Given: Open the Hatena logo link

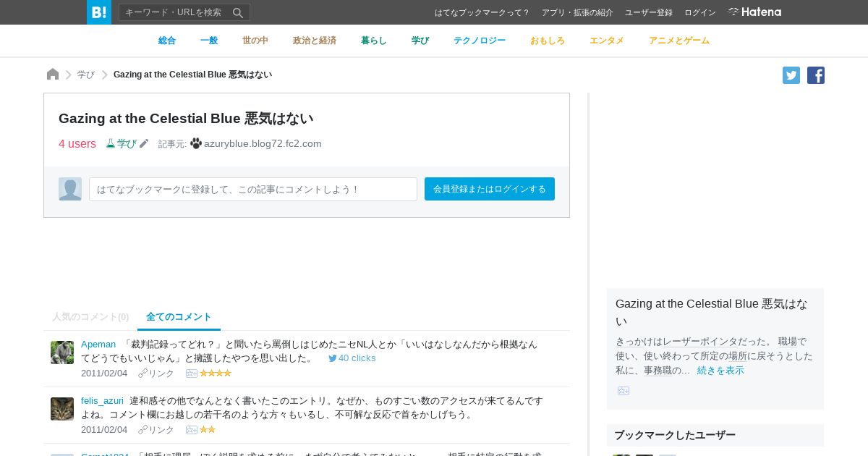Looking at the screenshot, I should pyautogui.click(x=754, y=12).
